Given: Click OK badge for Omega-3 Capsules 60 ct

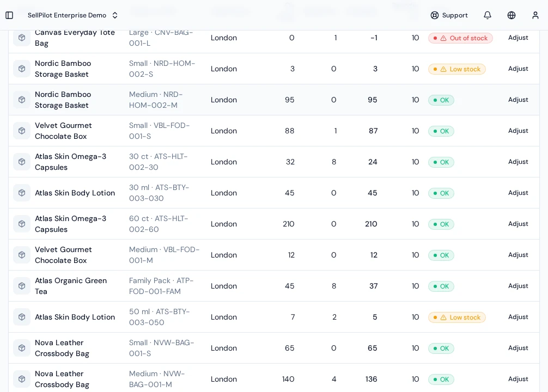Looking at the screenshot, I should [441, 224].
